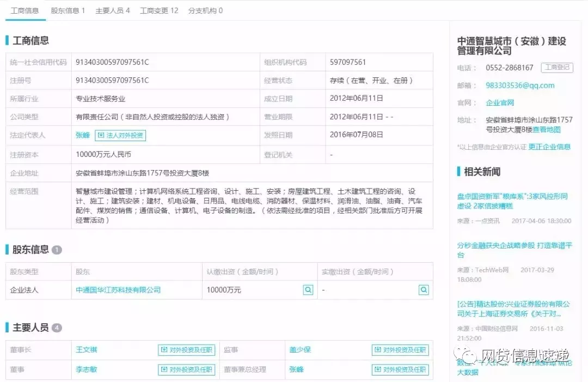Viewport: 588px width, 382px height.
Task: Click legal representative name 张峰
Action: point(83,135)
